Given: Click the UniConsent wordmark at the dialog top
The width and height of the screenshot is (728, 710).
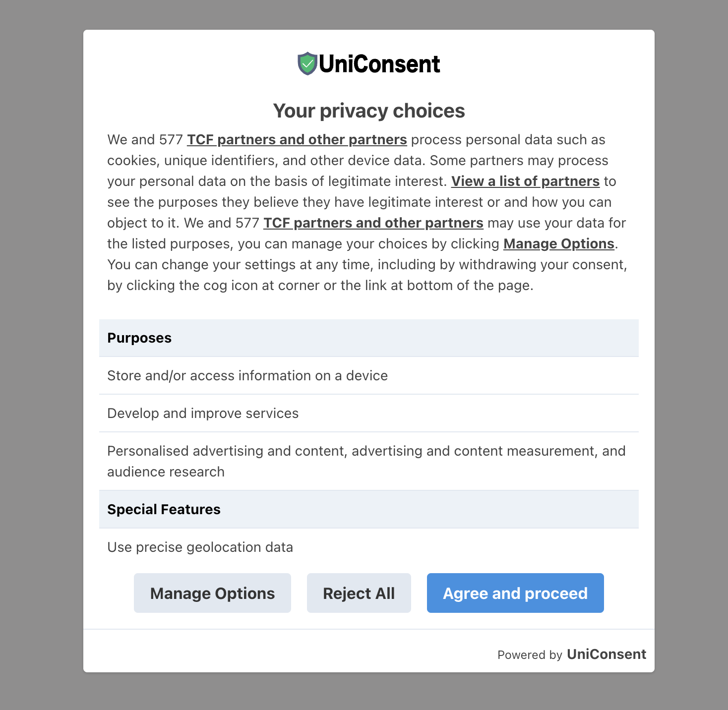Looking at the screenshot, I should (379, 64).
